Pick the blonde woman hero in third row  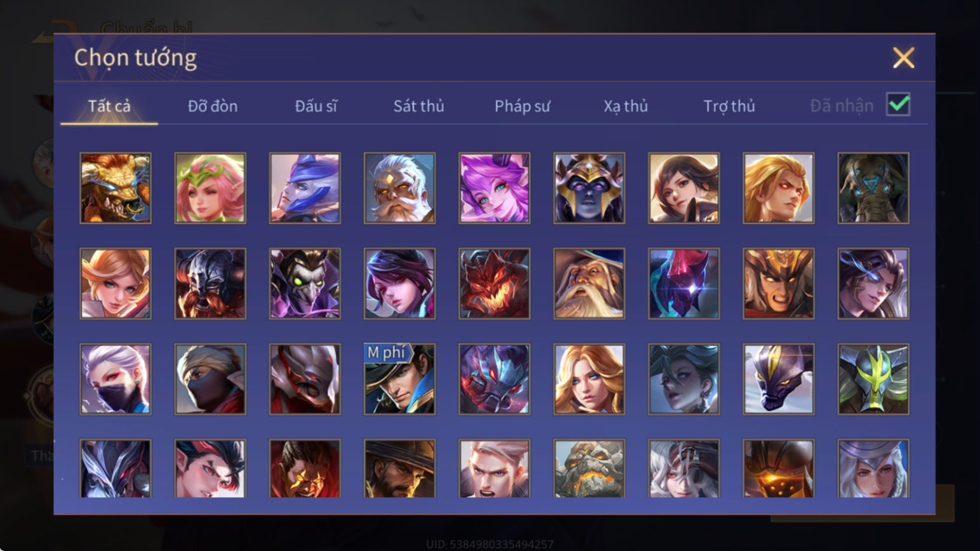(x=589, y=379)
